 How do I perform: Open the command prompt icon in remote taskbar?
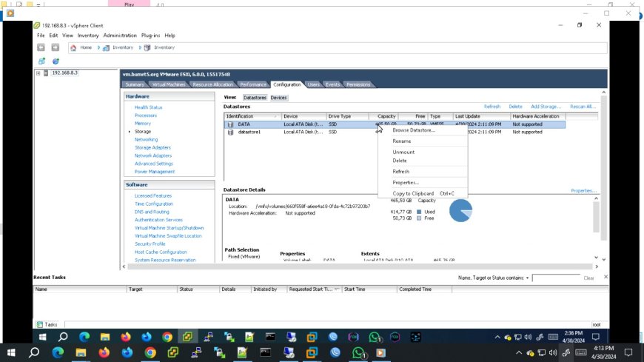tap(270, 338)
